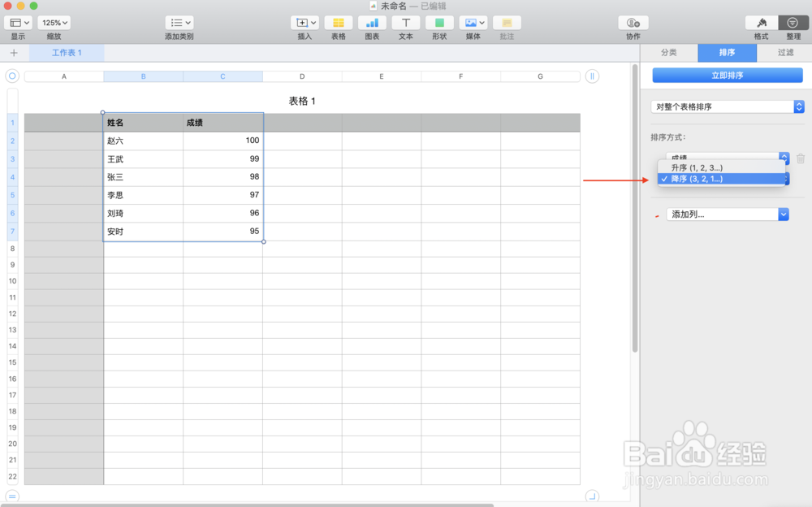Select the score cell 95
The width and height of the screenshot is (812, 507).
[222, 232]
